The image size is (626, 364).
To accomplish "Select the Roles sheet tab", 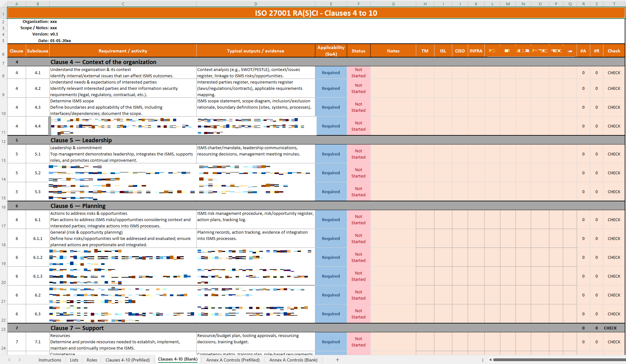I will (92, 360).
